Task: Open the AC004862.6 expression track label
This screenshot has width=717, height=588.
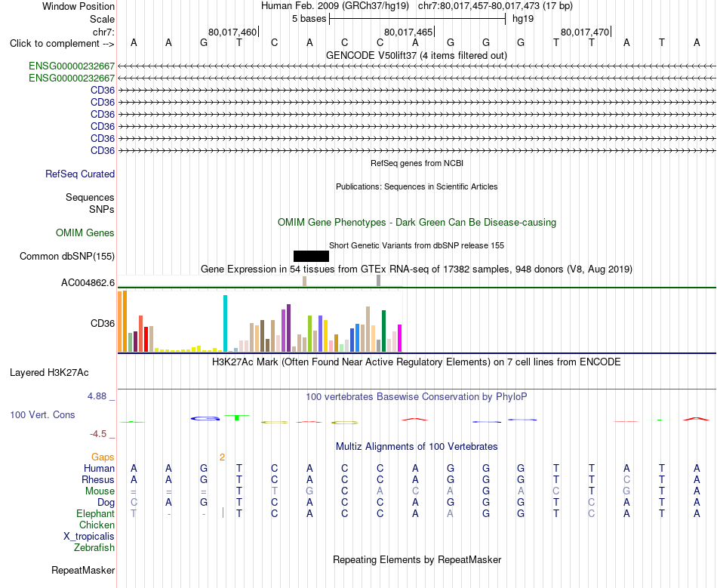Action: [88, 282]
